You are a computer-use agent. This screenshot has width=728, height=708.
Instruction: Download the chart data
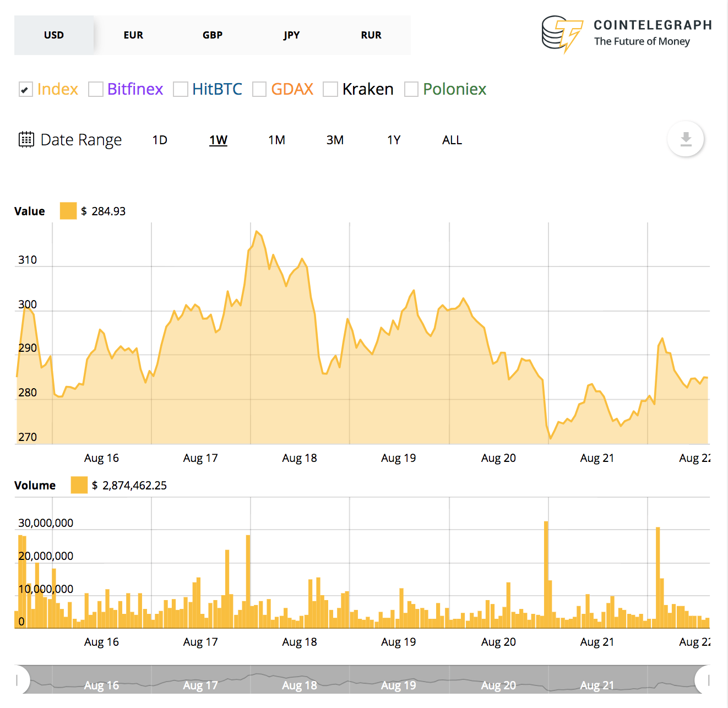coord(685,139)
